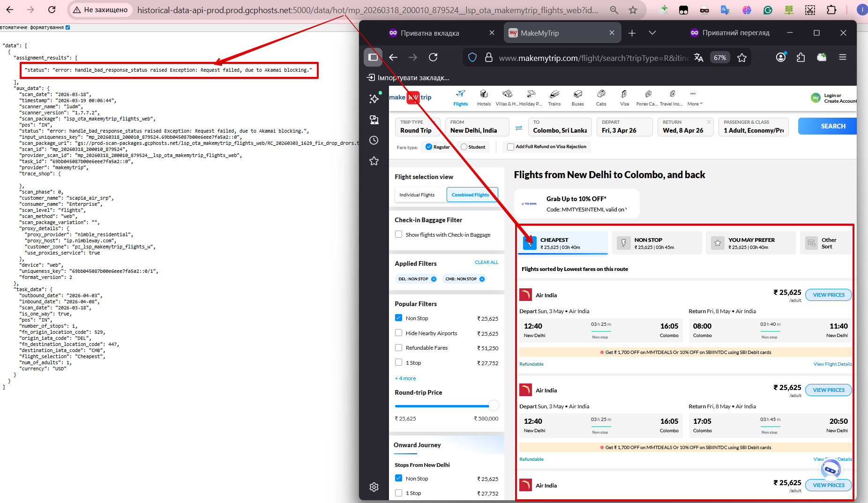Expand the More menu in MakeMyTrip nav
This screenshot has width=868, height=503.
pos(695,98)
